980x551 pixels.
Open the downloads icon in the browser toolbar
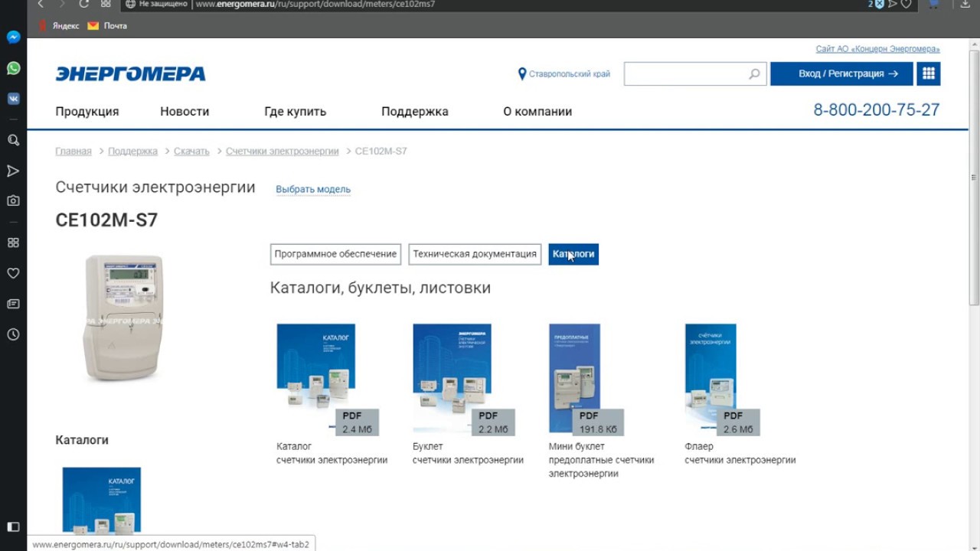click(x=965, y=4)
